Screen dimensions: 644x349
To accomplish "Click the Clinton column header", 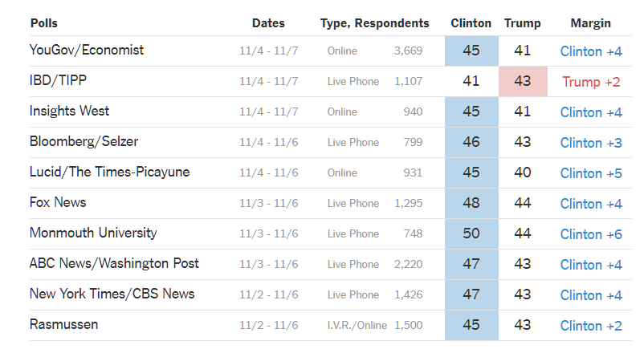I will (471, 23).
